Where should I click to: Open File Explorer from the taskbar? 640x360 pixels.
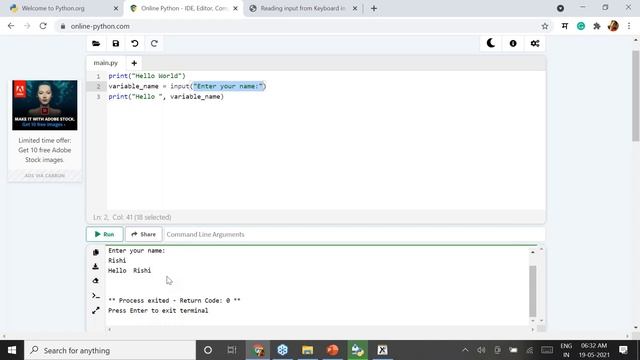[307, 350]
